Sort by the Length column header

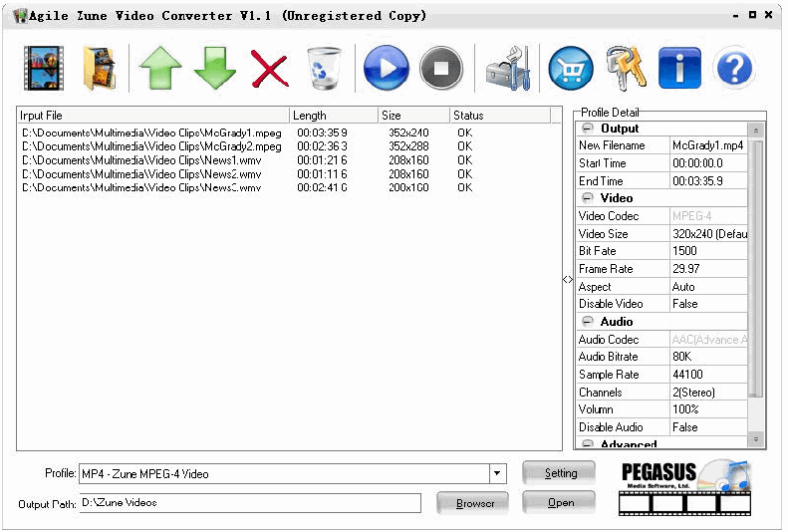[x=334, y=116]
